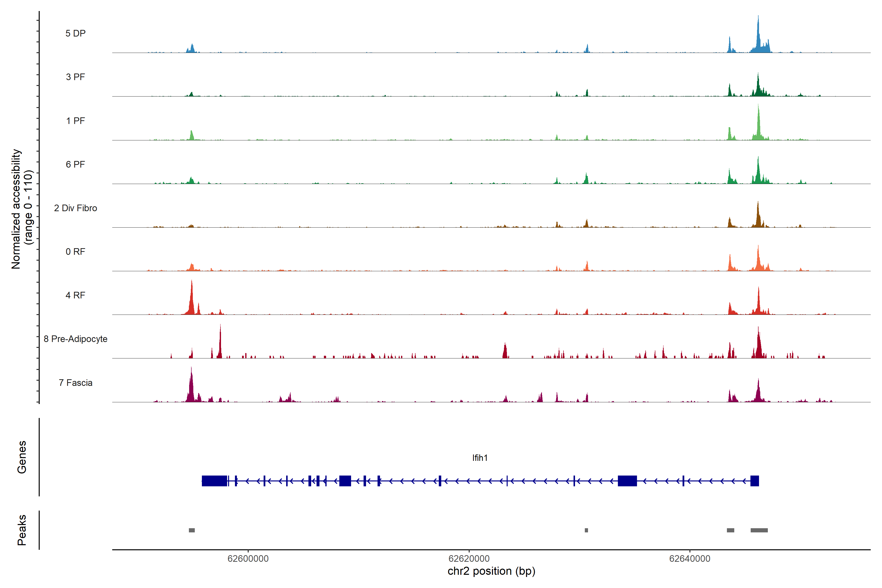Viewport: 882px width, 588px height.
Task: Click the 62600000 axis tick label
Action: [x=248, y=559]
